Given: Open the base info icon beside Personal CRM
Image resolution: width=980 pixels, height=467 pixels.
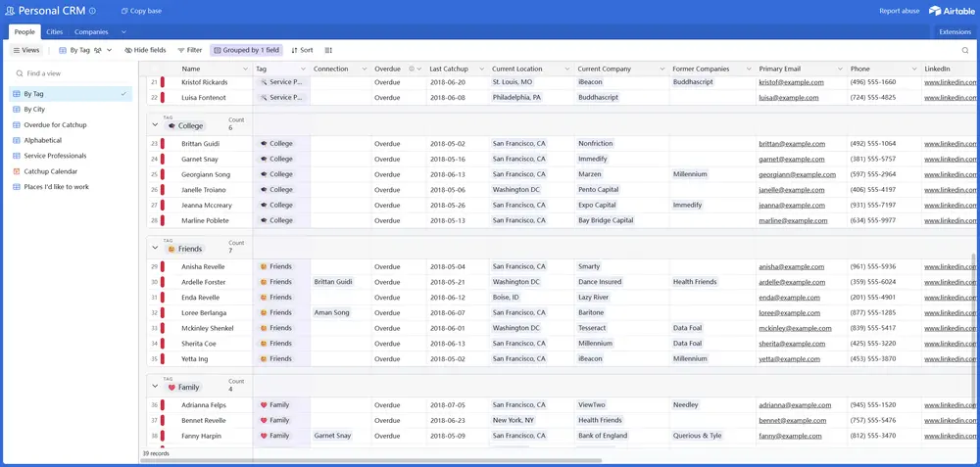Looking at the screenshot, I should click(92, 11).
